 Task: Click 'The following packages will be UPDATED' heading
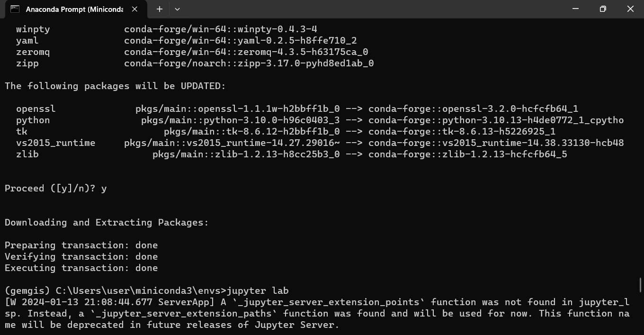tap(115, 86)
